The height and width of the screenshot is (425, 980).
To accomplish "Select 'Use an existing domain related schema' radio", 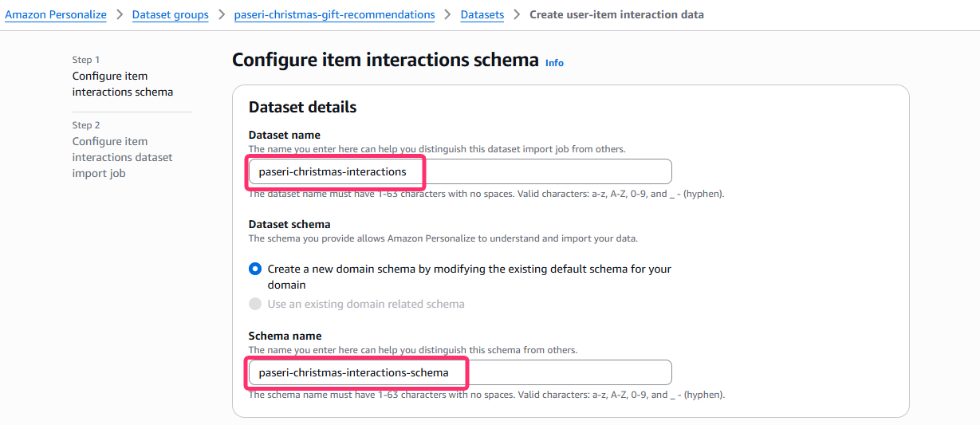I will coord(255,304).
